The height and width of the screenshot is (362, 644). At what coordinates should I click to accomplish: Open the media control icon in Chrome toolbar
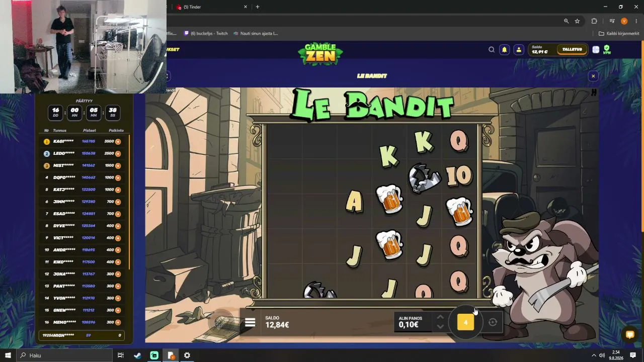tap(612, 21)
